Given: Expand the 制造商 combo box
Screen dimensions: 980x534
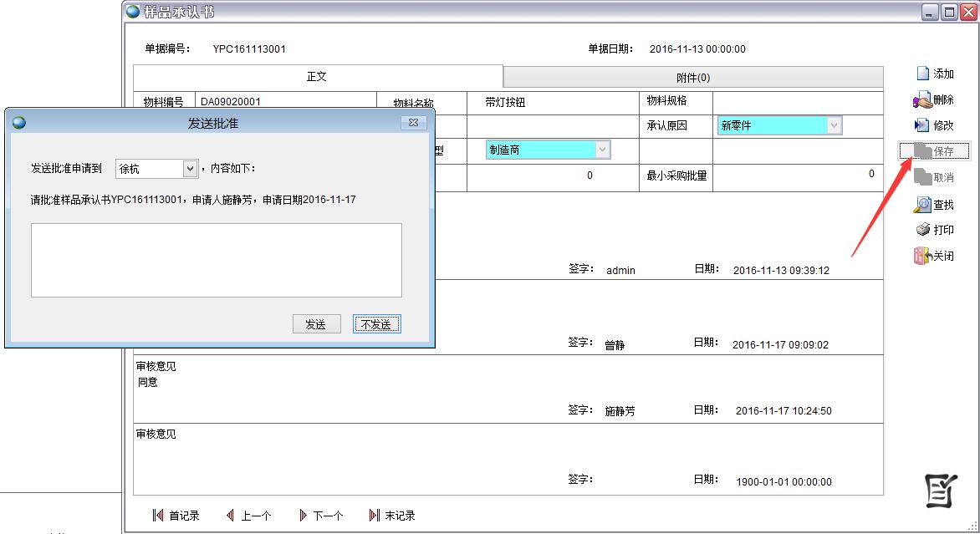Looking at the screenshot, I should [x=601, y=151].
